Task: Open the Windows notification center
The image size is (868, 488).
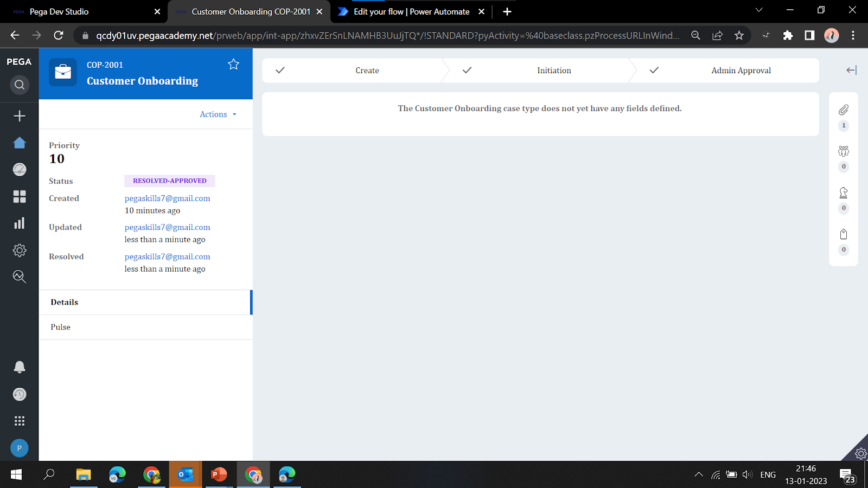Action: pyautogui.click(x=847, y=476)
